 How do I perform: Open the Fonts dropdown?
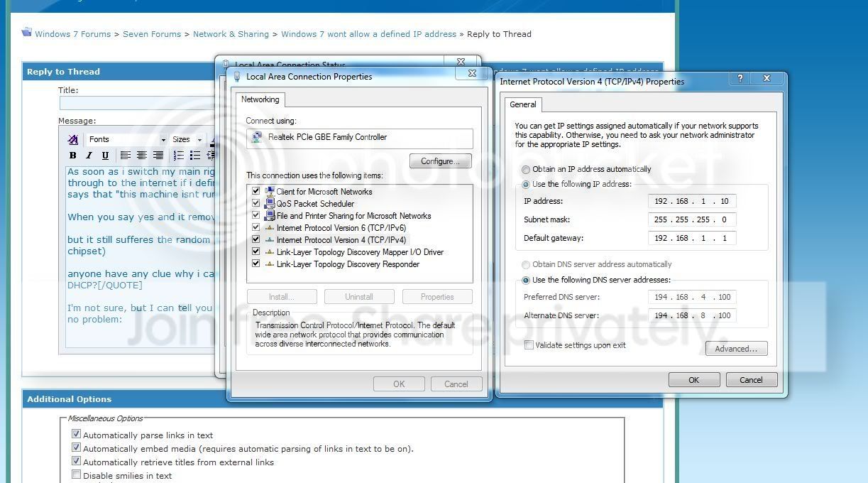[126, 140]
